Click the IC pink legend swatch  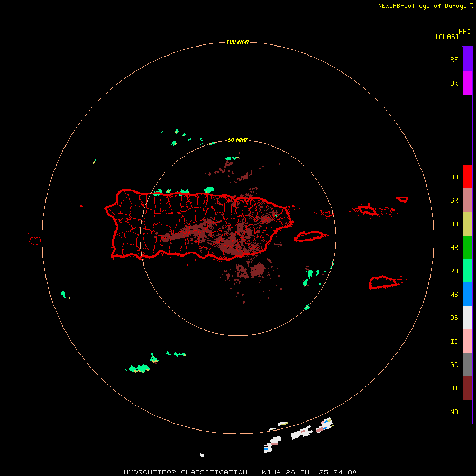467,341
